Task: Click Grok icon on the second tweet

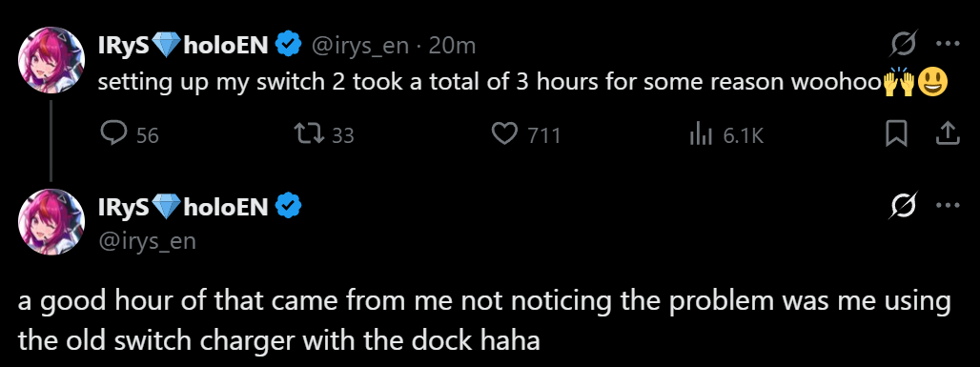Action: [x=904, y=206]
